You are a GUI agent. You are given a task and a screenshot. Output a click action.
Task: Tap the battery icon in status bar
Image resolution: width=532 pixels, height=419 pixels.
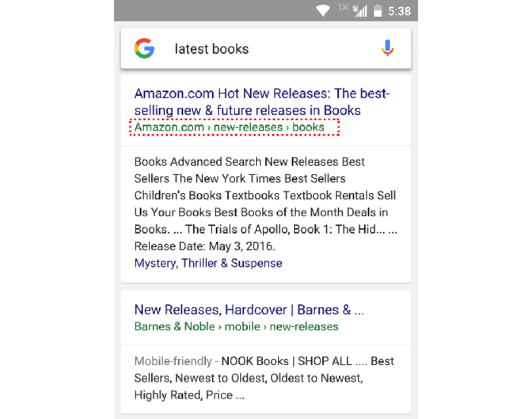tap(376, 11)
